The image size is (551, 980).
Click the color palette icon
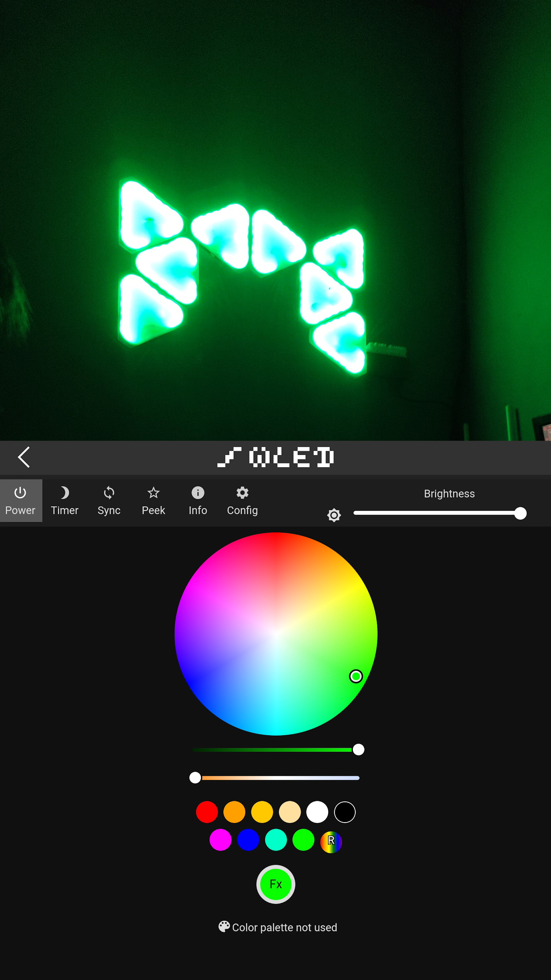224,927
